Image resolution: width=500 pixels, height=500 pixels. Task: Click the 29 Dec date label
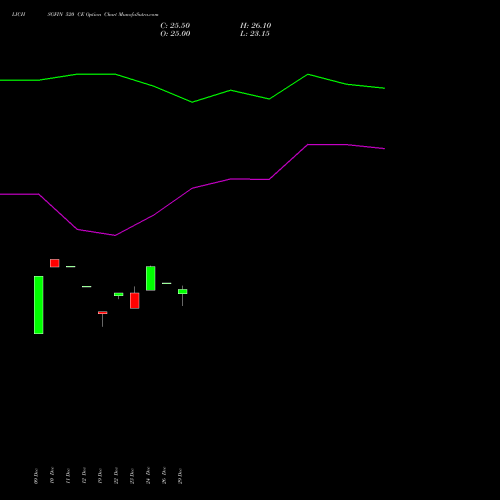click(180, 476)
